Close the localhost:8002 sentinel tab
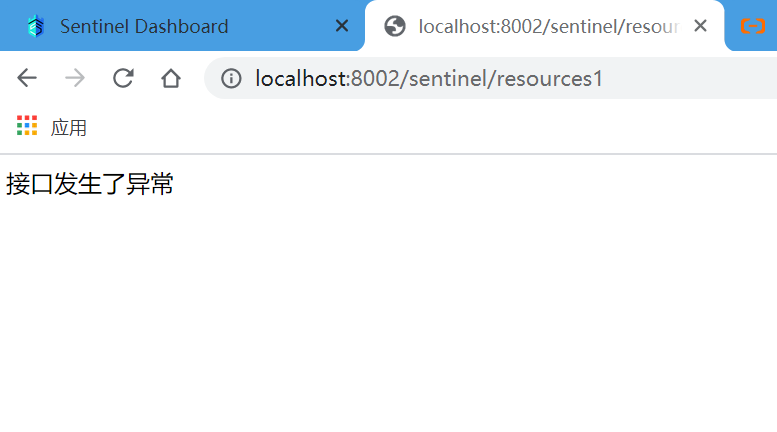 coord(700,26)
